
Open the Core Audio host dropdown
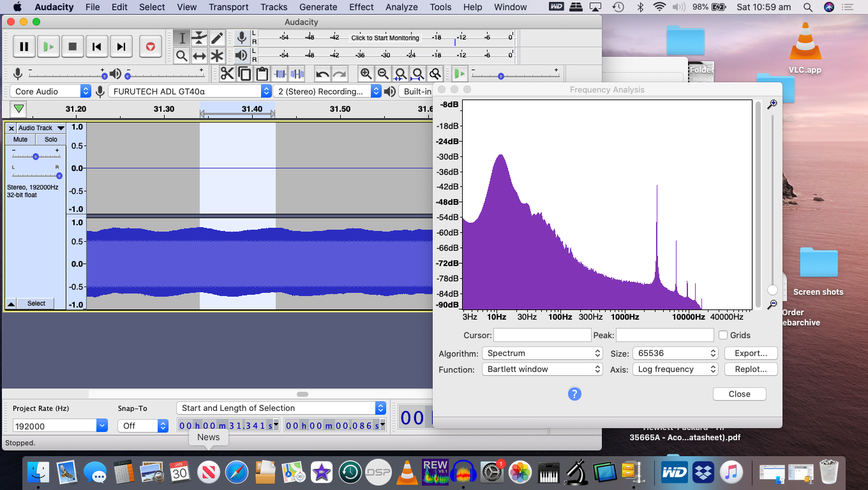50,91
